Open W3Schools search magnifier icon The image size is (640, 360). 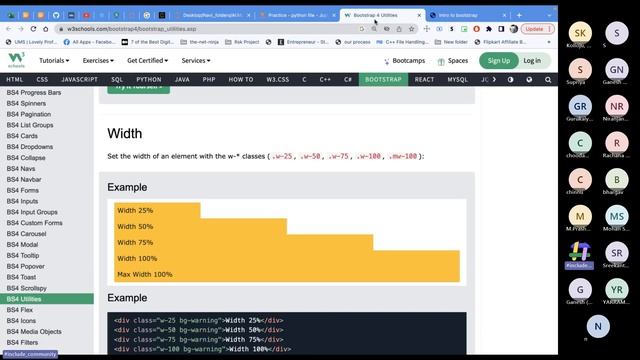(548, 80)
